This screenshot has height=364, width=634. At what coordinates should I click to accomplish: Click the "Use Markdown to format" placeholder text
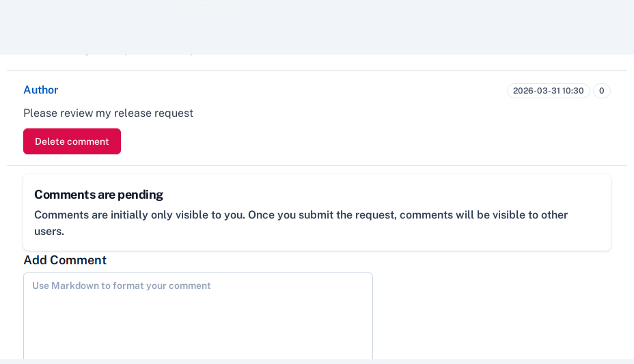(x=122, y=286)
